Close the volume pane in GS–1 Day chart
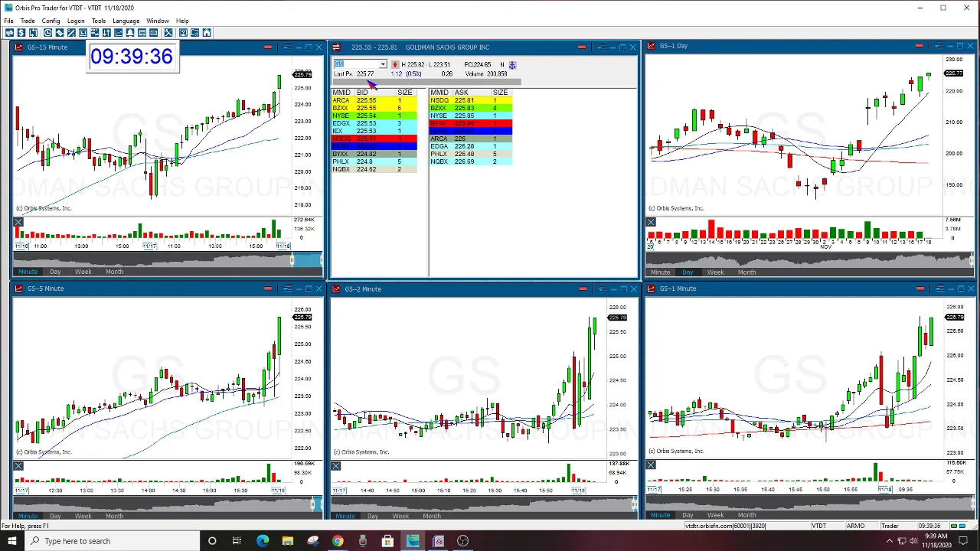The height and width of the screenshot is (551, 980). pyautogui.click(x=651, y=223)
